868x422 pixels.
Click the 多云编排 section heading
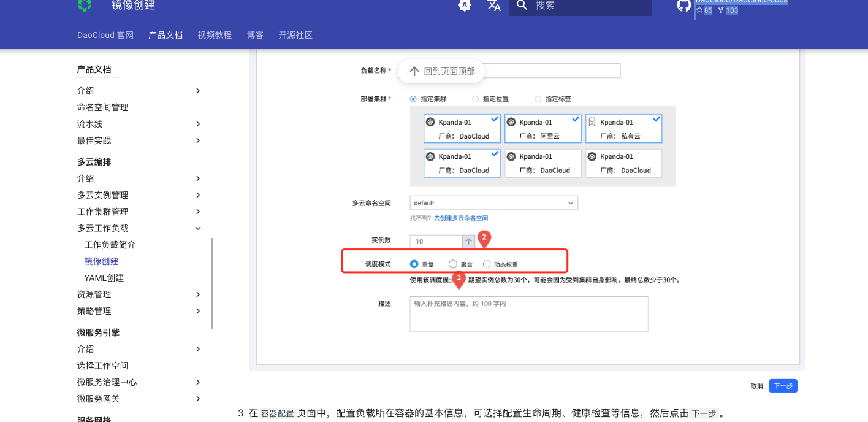coord(94,162)
